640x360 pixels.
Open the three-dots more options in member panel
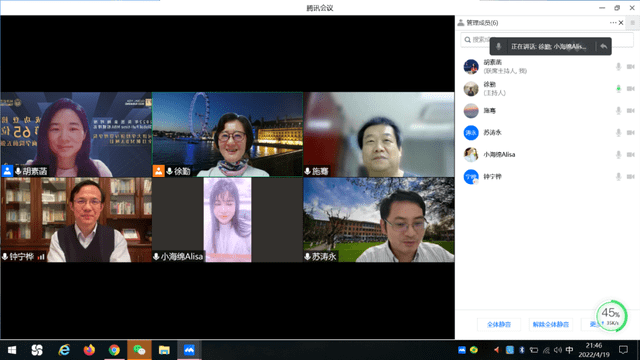[613, 23]
